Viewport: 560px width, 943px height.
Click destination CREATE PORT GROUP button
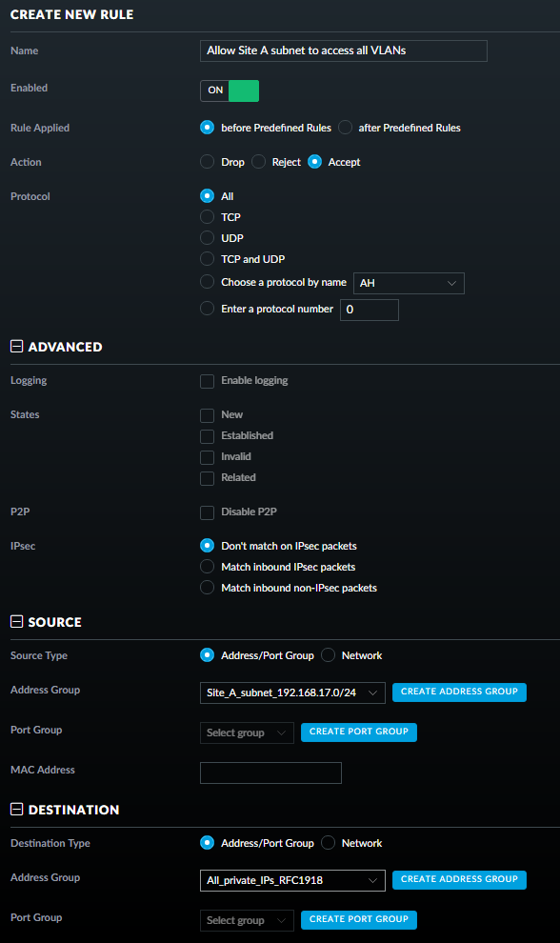coord(359,919)
